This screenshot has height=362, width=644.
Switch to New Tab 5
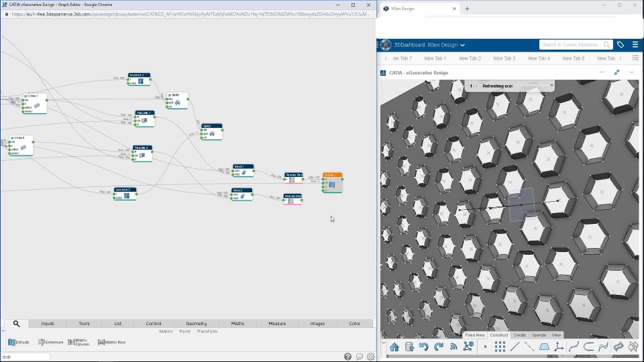tap(574, 58)
